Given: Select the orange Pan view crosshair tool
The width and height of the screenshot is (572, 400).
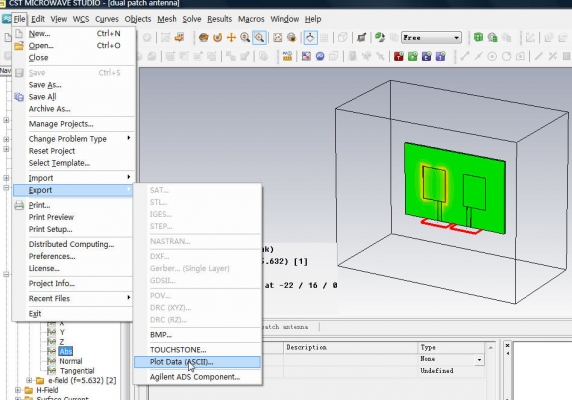Looking at the screenshot, I should pyautogui.click(x=231, y=37).
